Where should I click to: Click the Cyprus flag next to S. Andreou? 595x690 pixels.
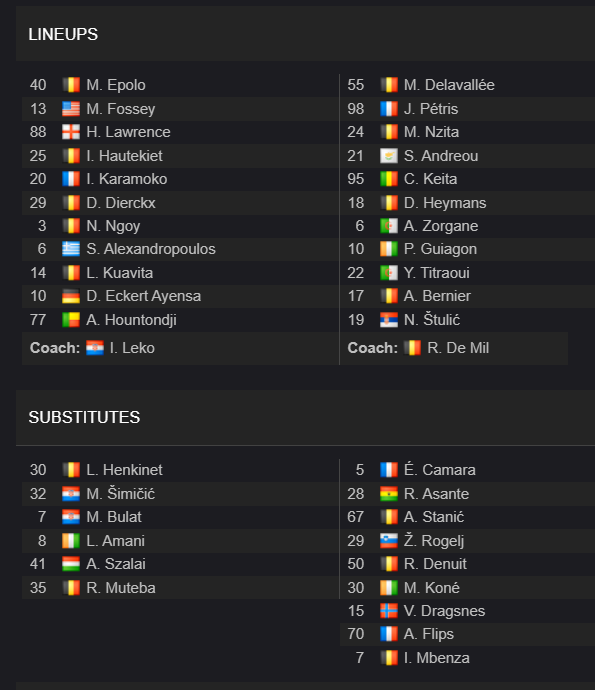(x=389, y=156)
